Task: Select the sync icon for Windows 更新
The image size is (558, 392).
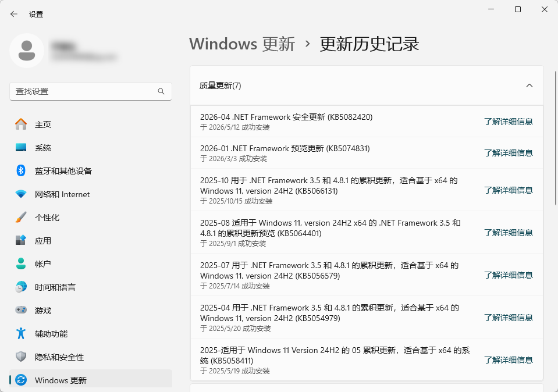Action: pyautogui.click(x=21, y=380)
